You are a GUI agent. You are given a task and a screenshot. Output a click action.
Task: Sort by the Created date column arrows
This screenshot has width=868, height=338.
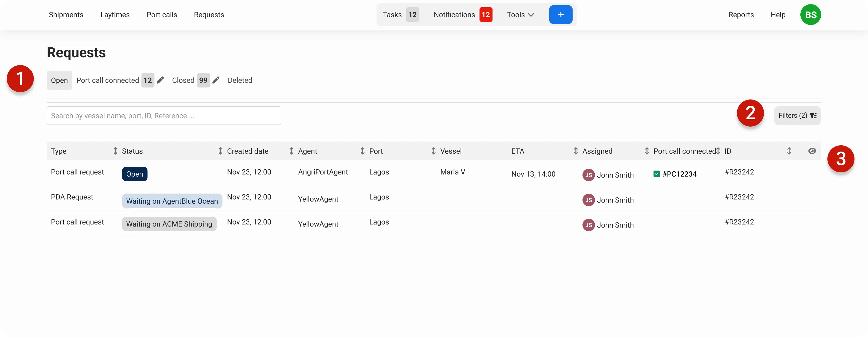292,151
